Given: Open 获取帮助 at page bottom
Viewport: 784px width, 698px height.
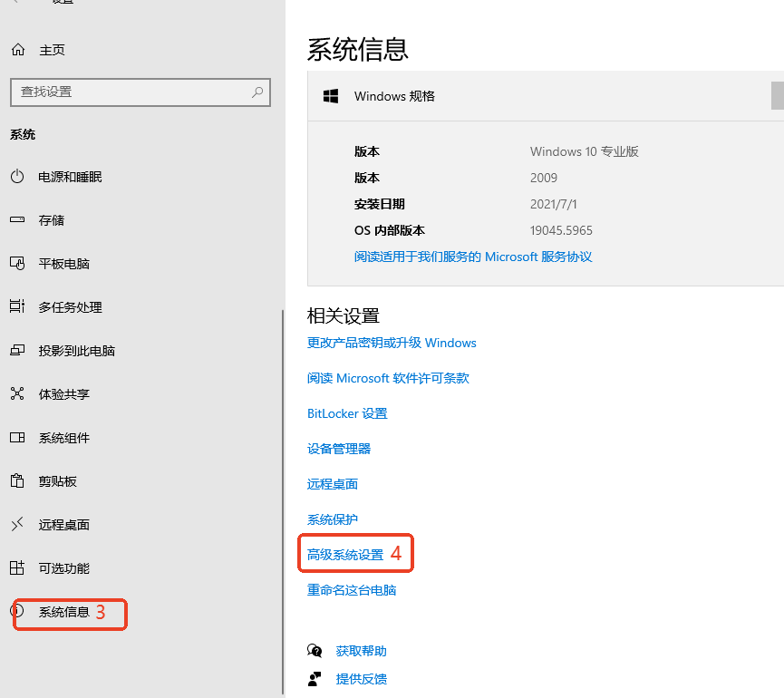Looking at the screenshot, I should (361, 650).
